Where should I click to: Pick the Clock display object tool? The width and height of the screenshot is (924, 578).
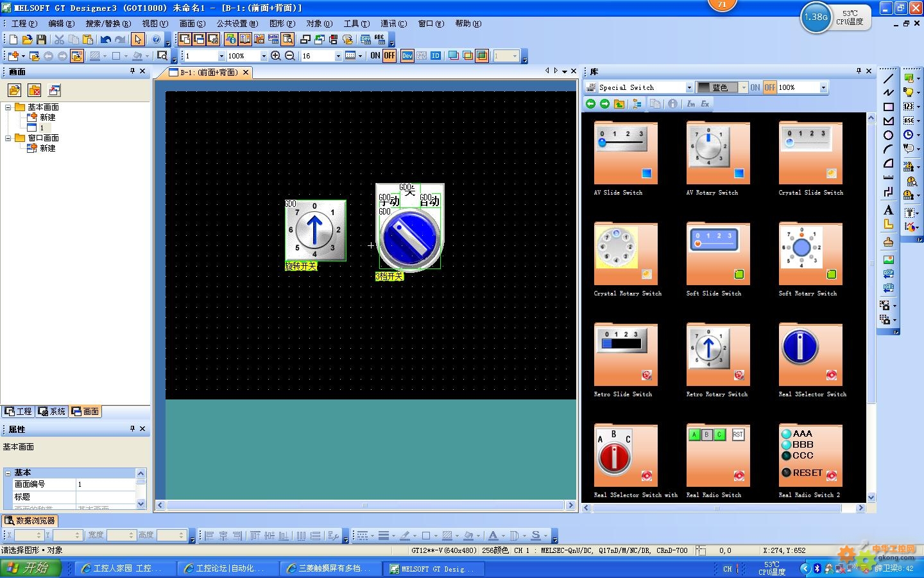click(x=909, y=135)
